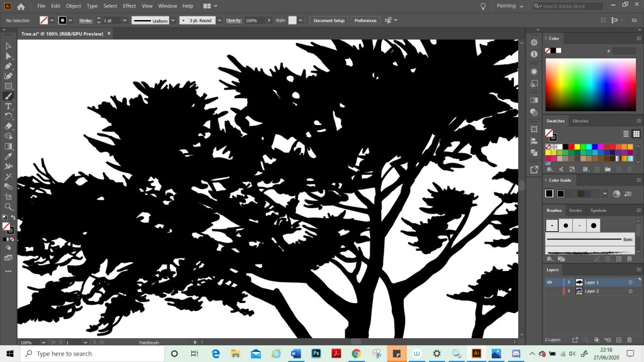
Task: Pick the red swatch in Swatches panel
Action: point(570,146)
